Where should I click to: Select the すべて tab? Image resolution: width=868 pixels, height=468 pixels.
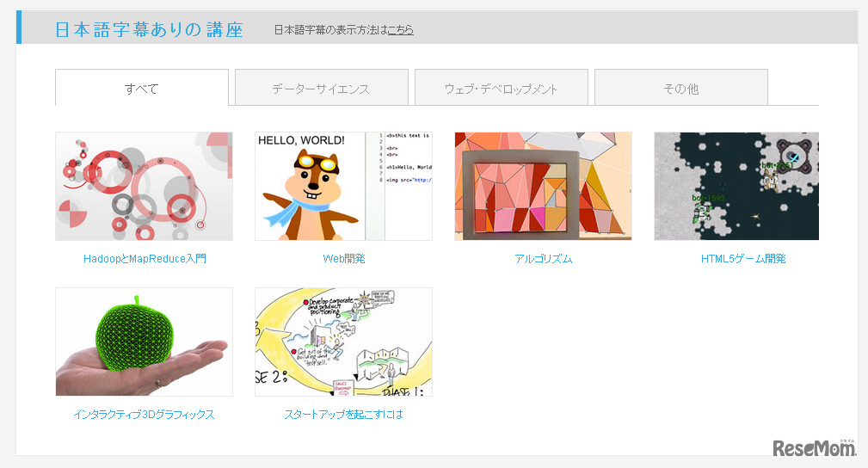tap(142, 88)
